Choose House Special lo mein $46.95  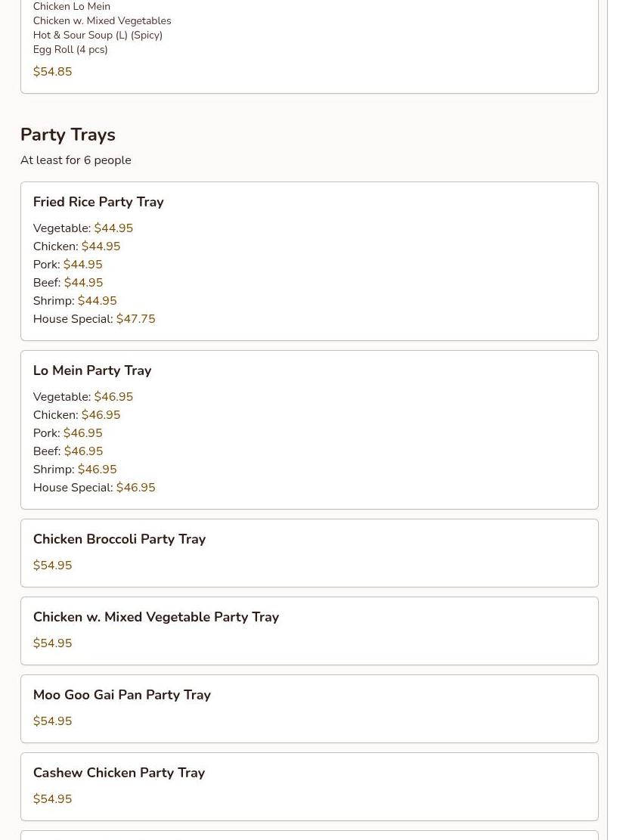95,488
